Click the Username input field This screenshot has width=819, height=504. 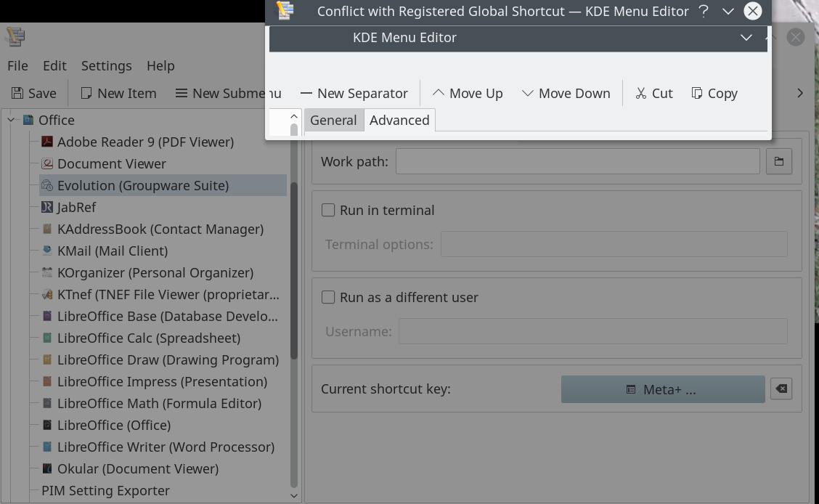point(593,331)
